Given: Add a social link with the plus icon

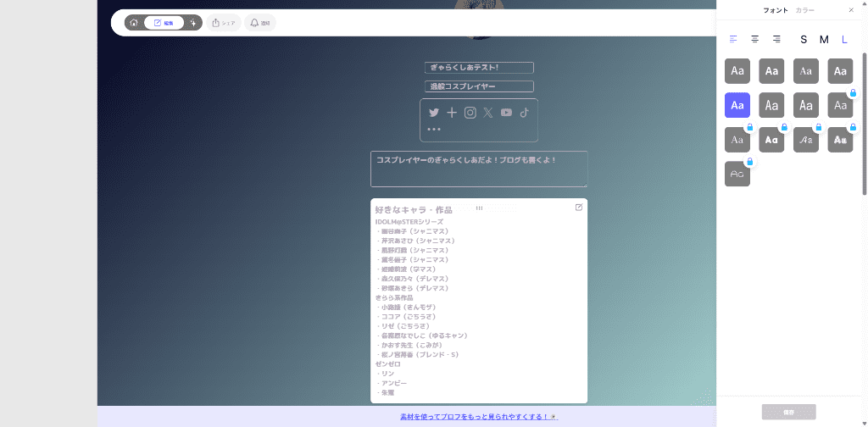Looking at the screenshot, I should 452,113.
